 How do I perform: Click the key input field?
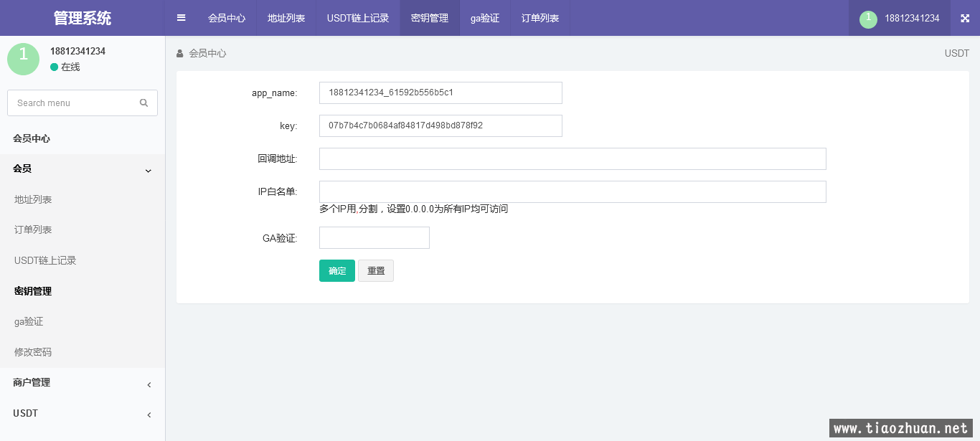point(440,125)
